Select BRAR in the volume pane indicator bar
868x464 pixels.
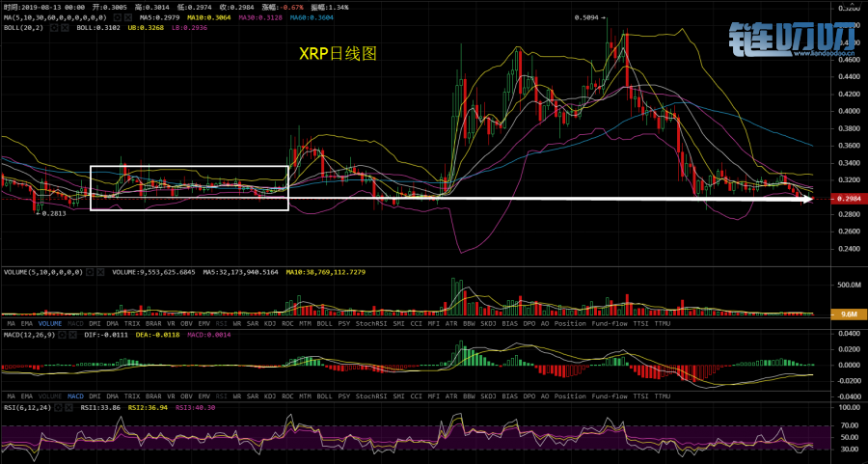click(153, 323)
